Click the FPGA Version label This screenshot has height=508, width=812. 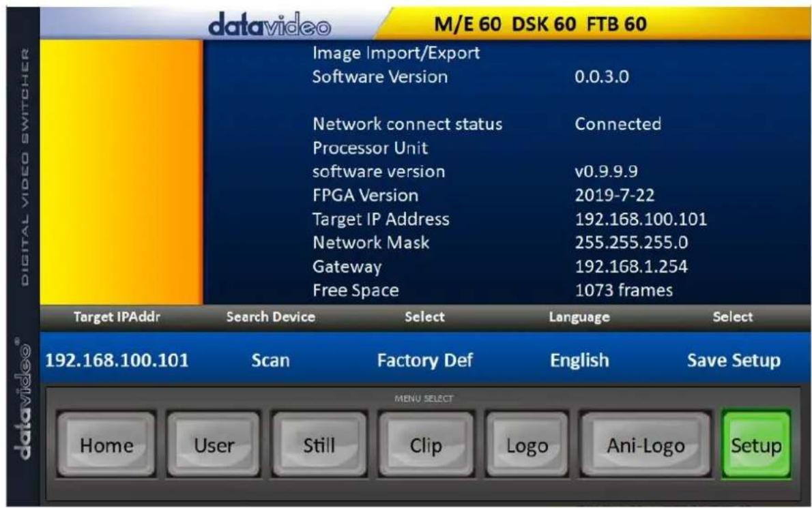(x=365, y=195)
